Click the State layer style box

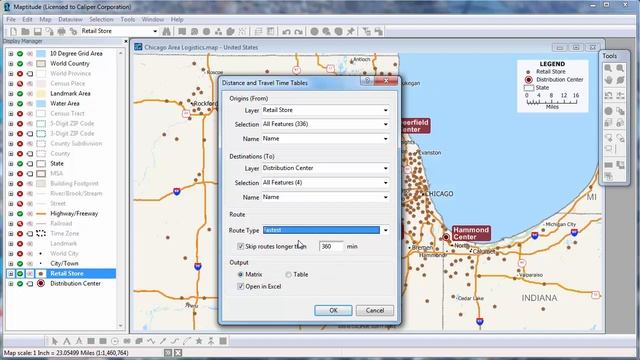41,164
